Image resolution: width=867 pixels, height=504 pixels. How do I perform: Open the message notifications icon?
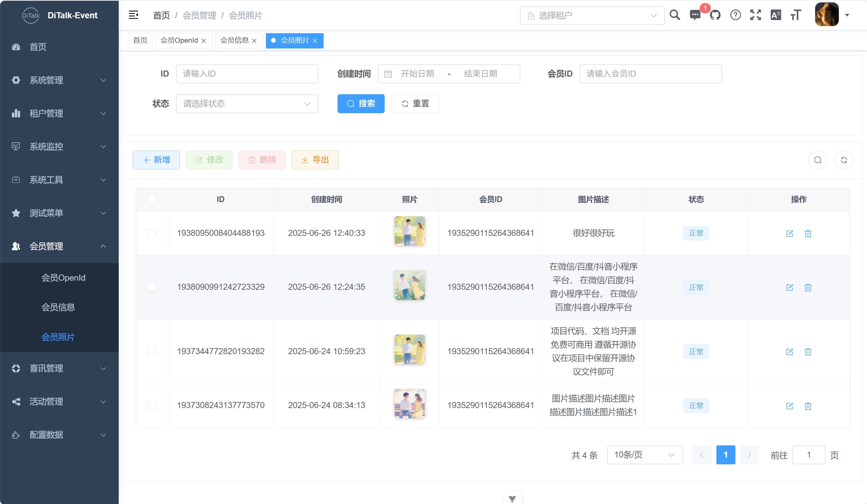[x=695, y=15]
